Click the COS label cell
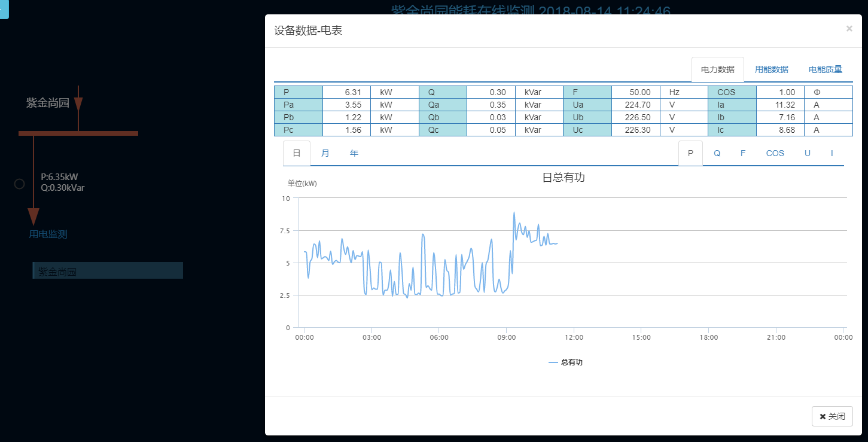This screenshot has height=442, width=868. point(732,92)
